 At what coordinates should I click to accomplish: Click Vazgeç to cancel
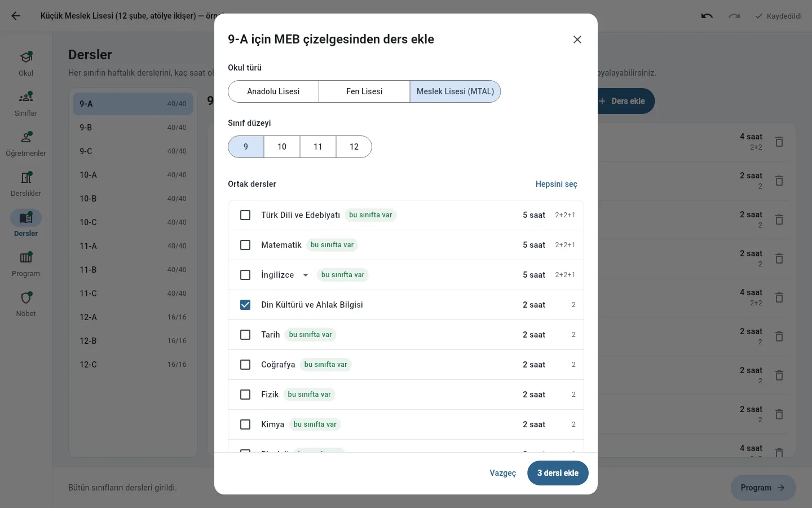click(x=503, y=473)
